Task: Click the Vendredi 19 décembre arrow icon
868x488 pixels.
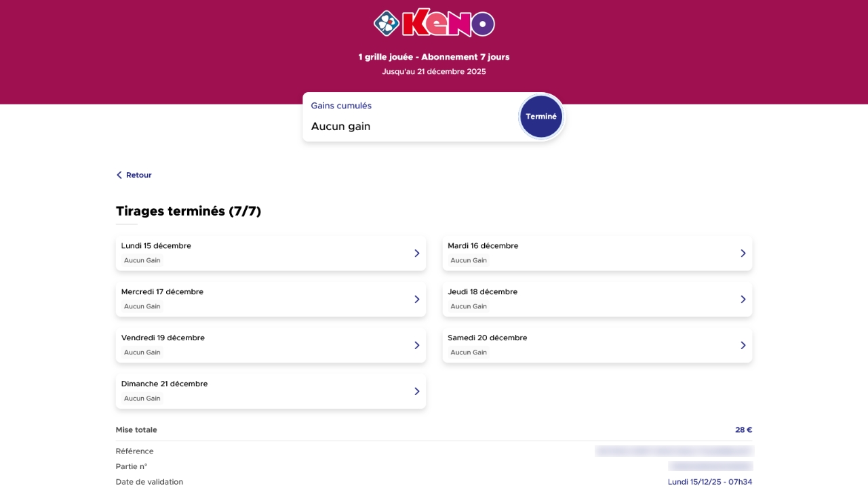Action: point(417,346)
